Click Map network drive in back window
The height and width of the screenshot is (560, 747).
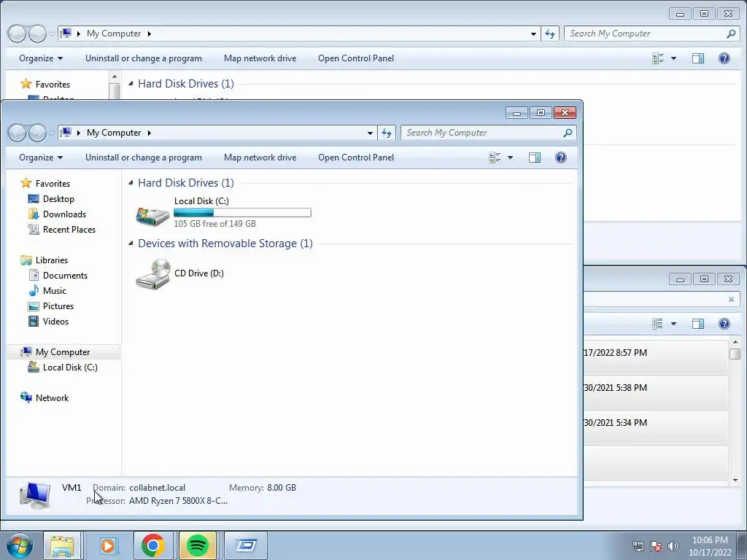click(260, 58)
